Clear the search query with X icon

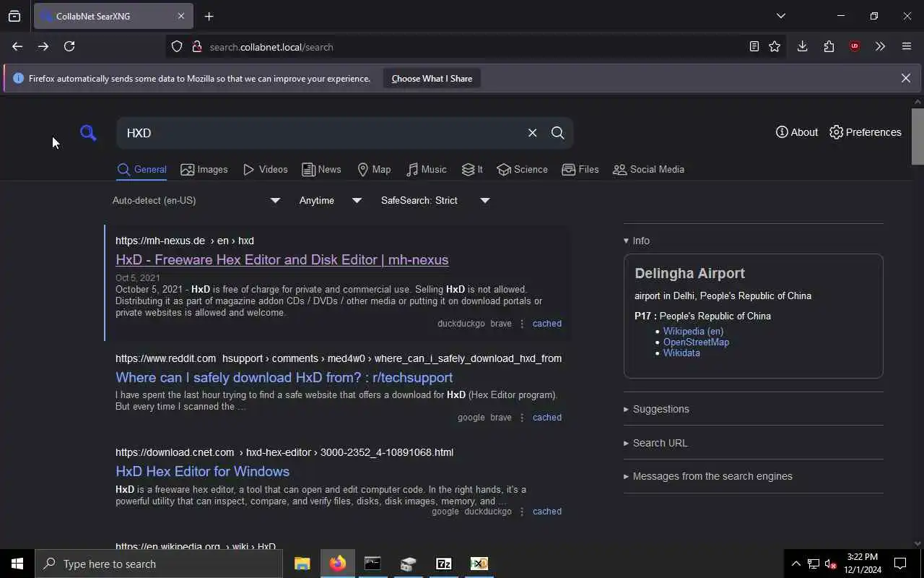(x=532, y=133)
